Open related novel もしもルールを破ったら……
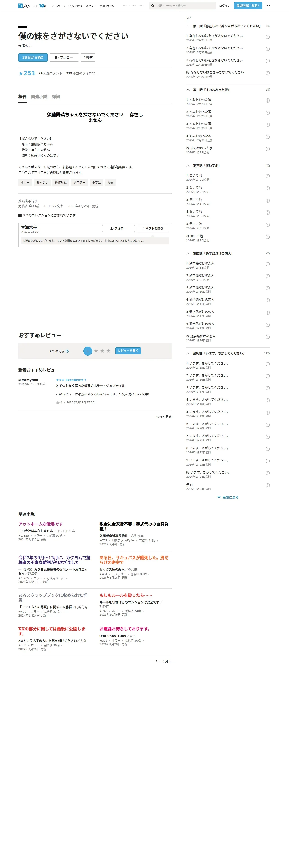289x868 pixels. tap(126, 595)
